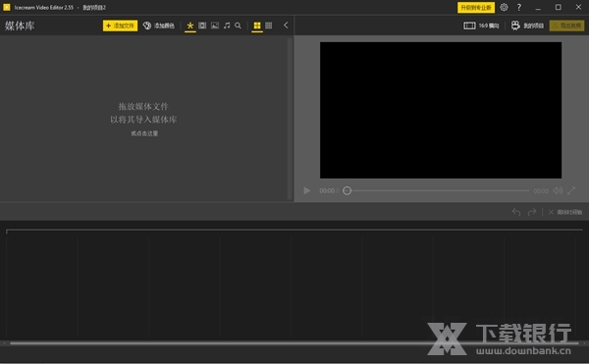Open settings via the gear icon
The image size is (589, 364).
coord(505,7)
